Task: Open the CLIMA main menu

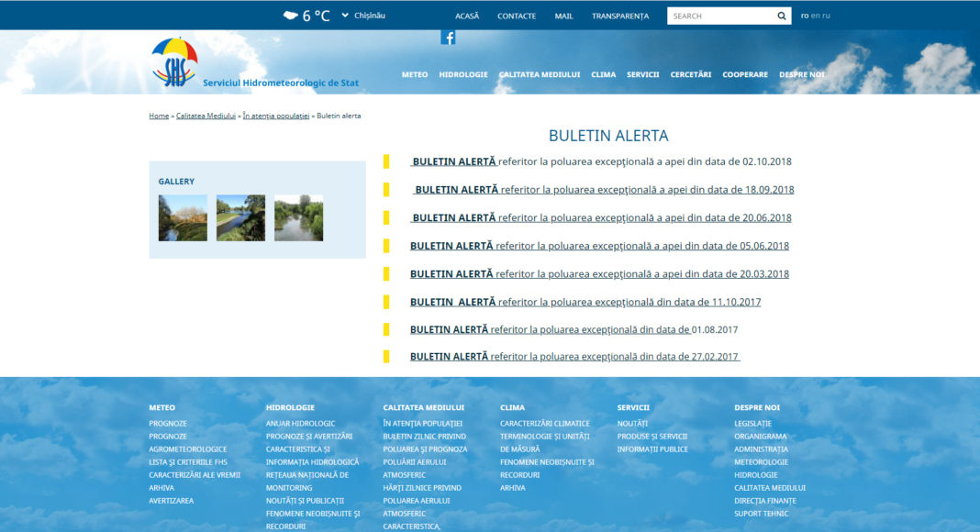Action: tap(603, 74)
